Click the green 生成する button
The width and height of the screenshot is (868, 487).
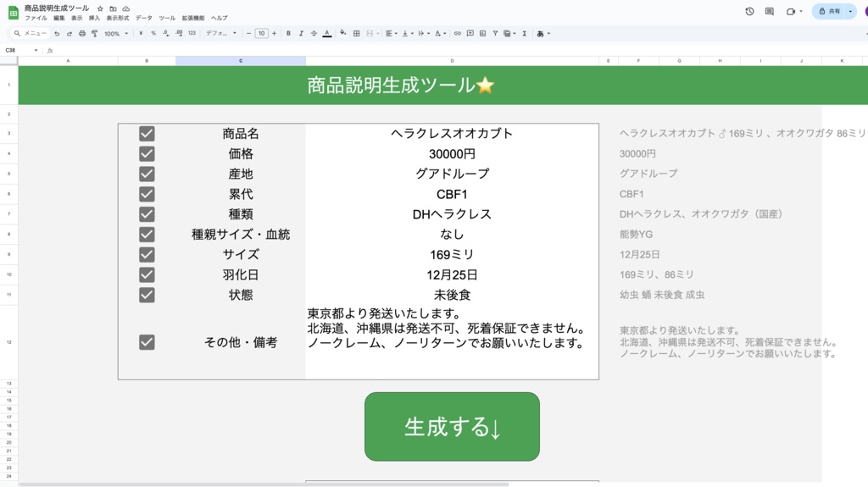[452, 427]
